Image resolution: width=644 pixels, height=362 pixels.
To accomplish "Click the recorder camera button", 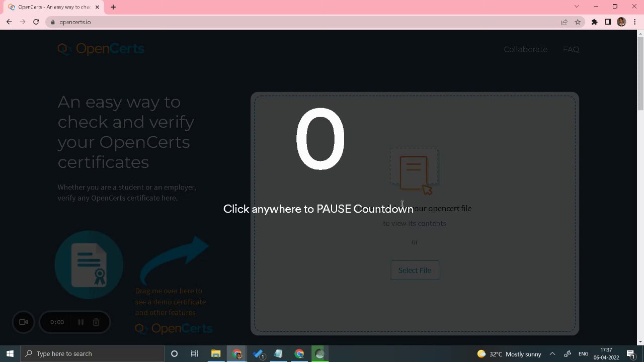I will click(23, 322).
